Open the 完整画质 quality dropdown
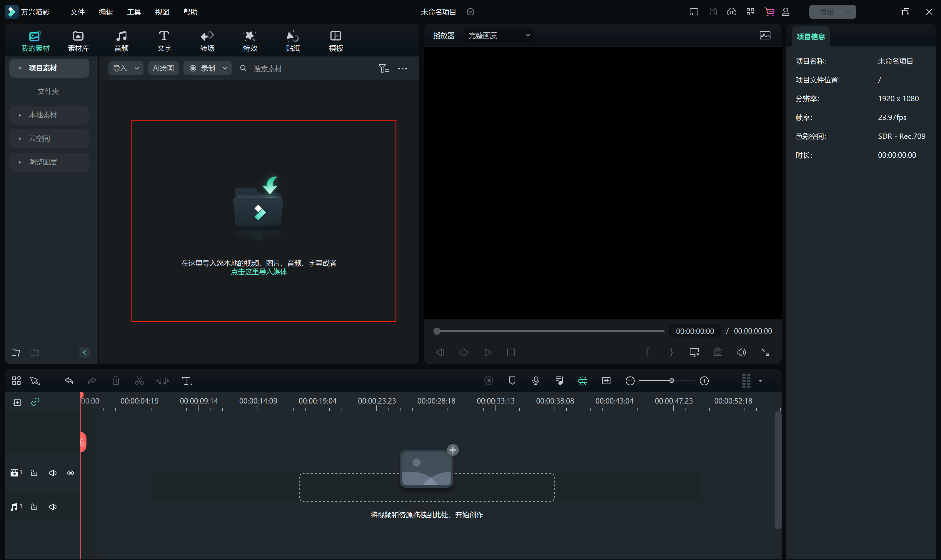The width and height of the screenshot is (941, 560). (x=499, y=36)
